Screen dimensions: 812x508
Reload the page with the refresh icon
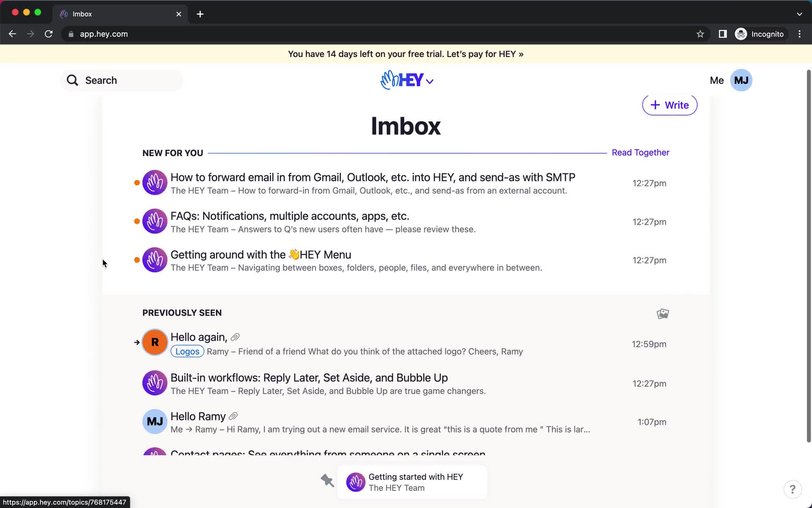[49, 34]
